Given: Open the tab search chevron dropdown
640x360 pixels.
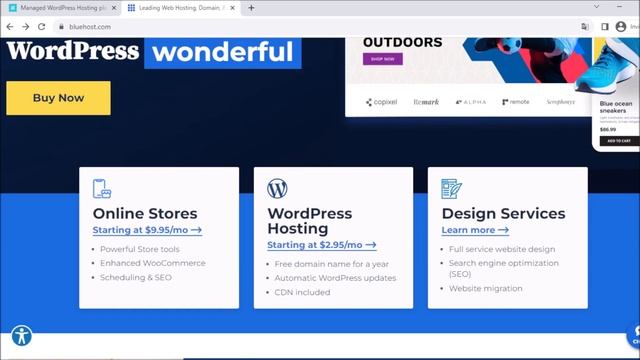Looking at the screenshot, I should click(597, 7).
